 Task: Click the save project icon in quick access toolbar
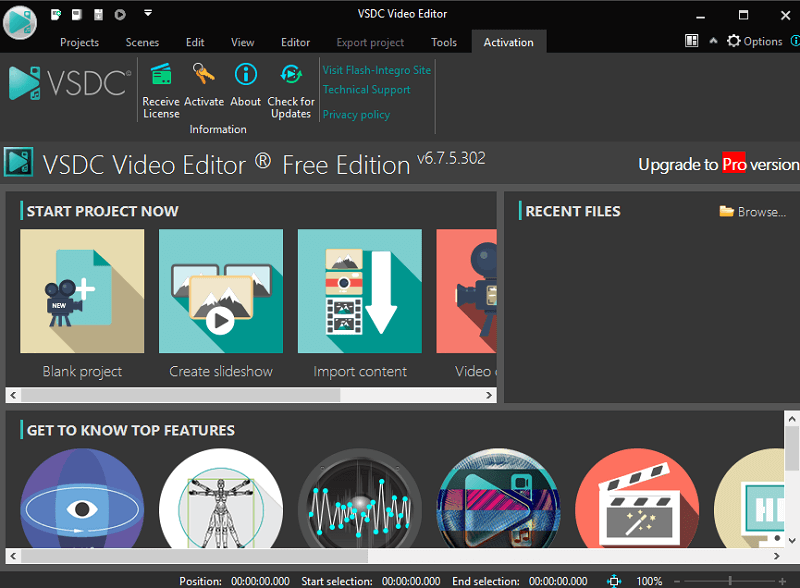[x=98, y=14]
